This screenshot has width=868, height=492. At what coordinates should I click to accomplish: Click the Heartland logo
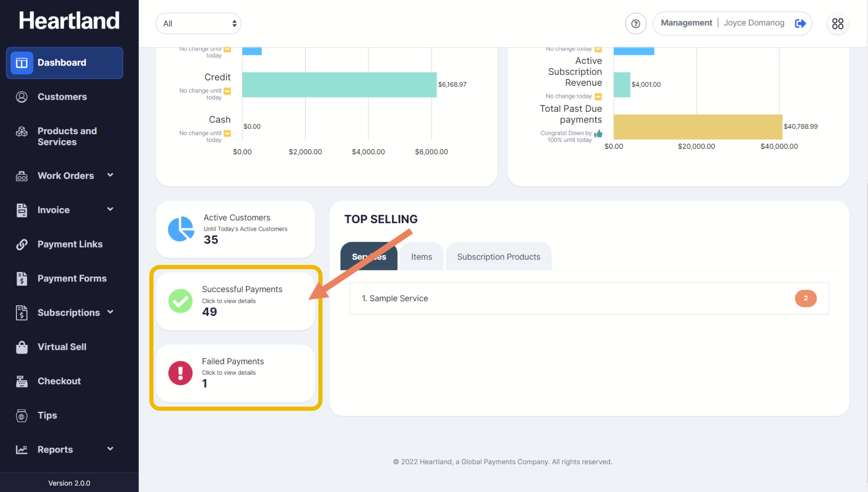(x=69, y=21)
